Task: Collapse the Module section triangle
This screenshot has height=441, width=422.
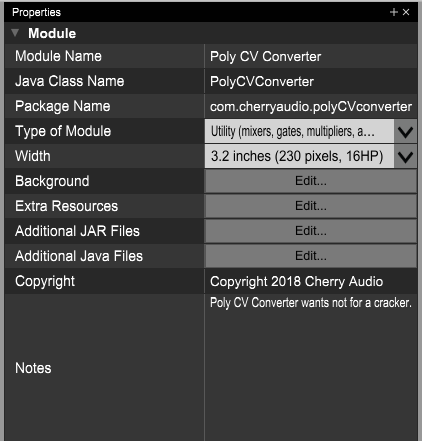Action: [15, 33]
